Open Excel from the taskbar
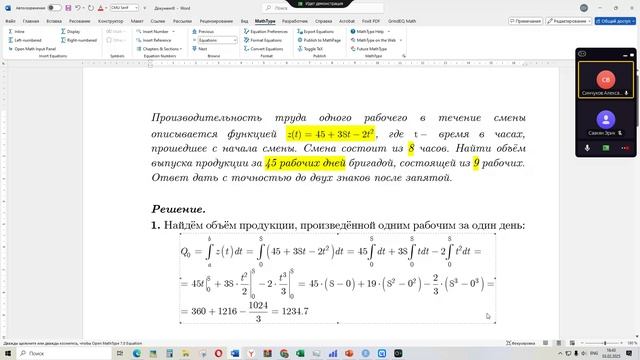Viewport: 640px width, 360px height. coord(300,353)
